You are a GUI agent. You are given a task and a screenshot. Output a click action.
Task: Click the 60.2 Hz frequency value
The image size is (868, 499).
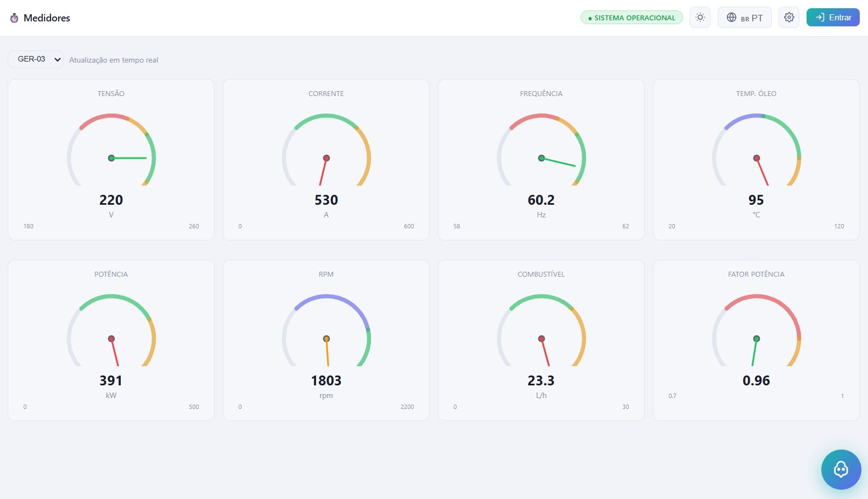[x=542, y=200]
